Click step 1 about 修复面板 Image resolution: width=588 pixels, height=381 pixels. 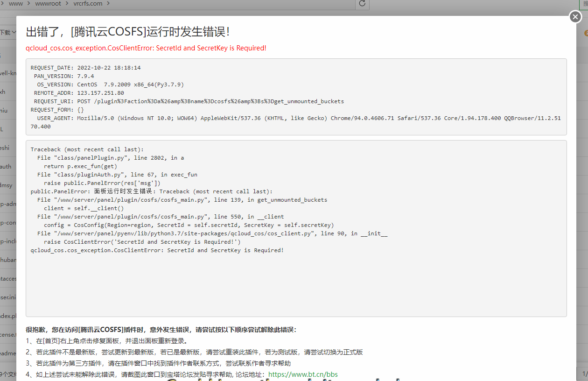[106, 341]
